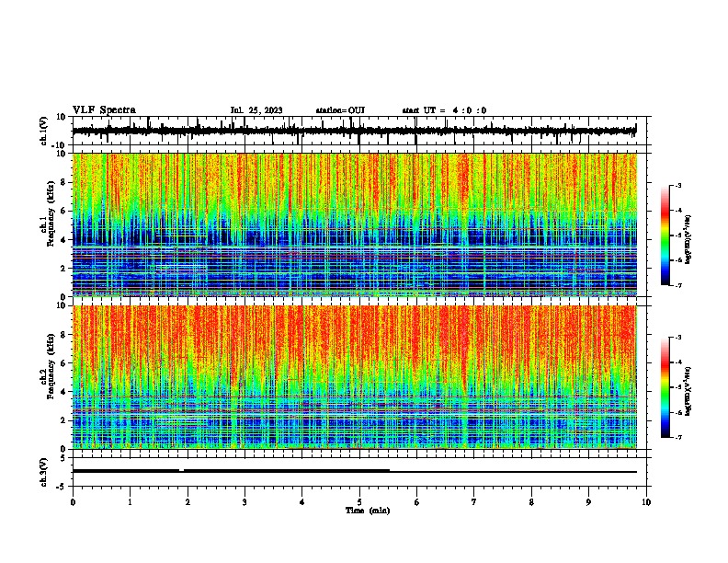Click the "2" kHz tick on ch.2 frequency axis
Image resolution: width=728 pixels, height=563 pixels.
63,420
